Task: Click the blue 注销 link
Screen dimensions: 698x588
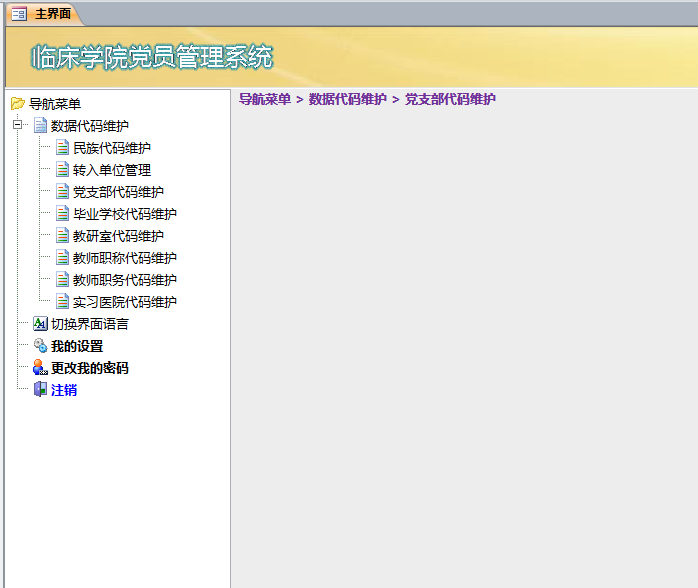Action: (64, 390)
